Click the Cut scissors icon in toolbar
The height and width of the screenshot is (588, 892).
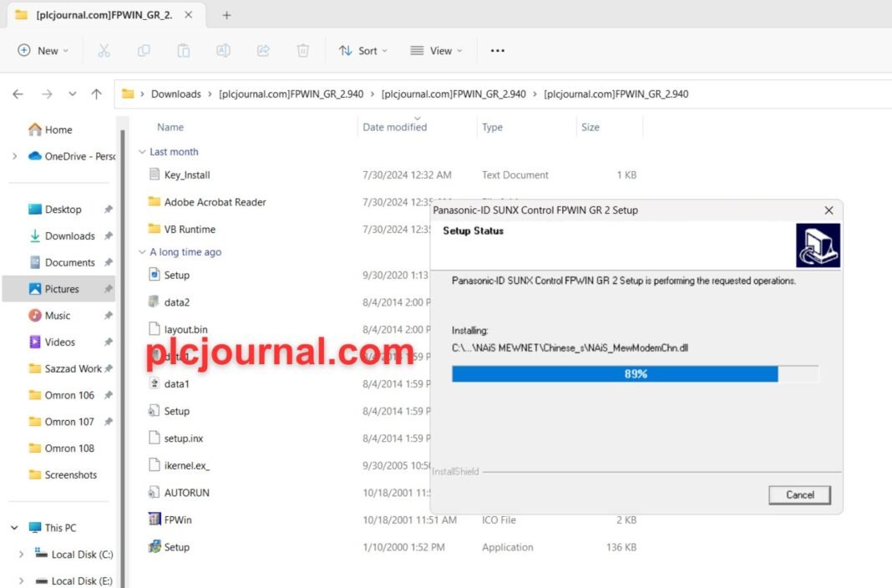click(104, 51)
